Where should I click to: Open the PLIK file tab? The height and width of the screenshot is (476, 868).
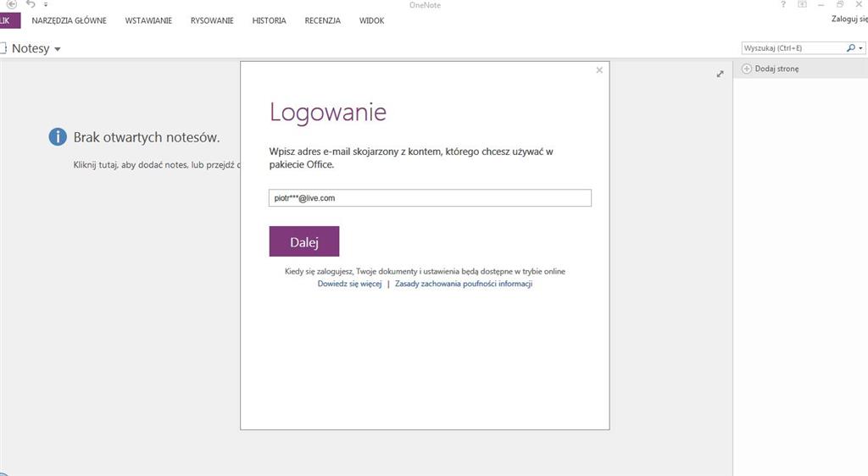tap(10, 20)
